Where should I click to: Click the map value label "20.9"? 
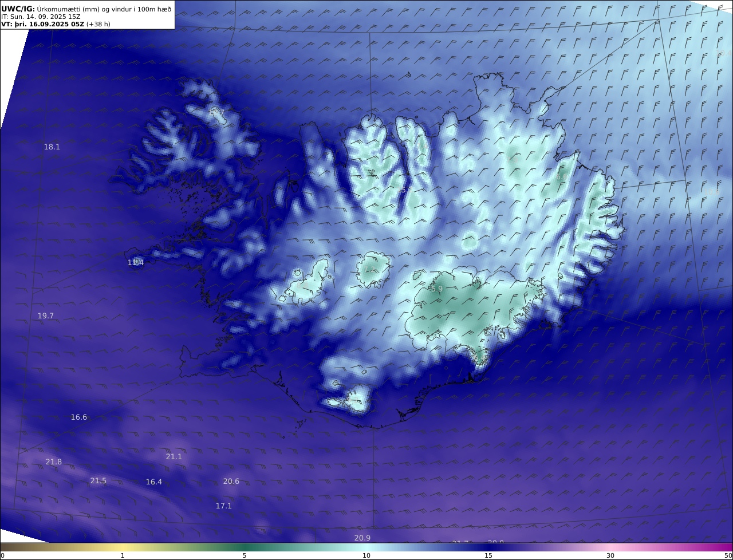(x=362, y=538)
